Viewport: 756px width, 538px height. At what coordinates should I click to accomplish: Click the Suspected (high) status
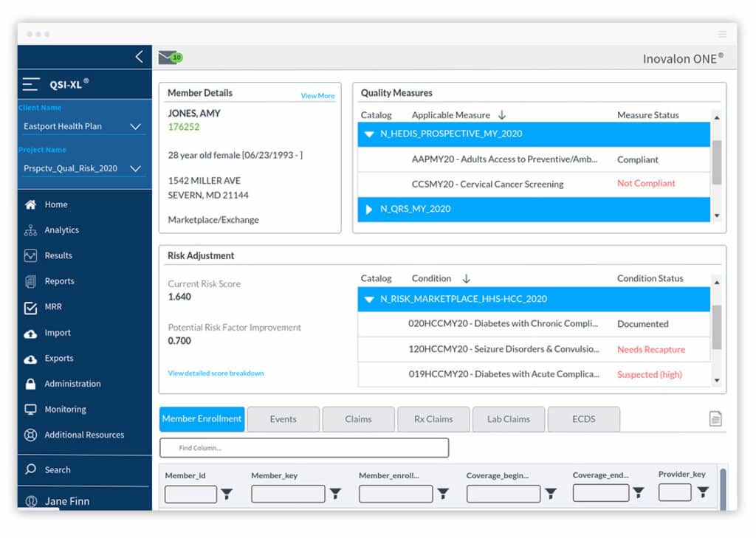pos(650,375)
